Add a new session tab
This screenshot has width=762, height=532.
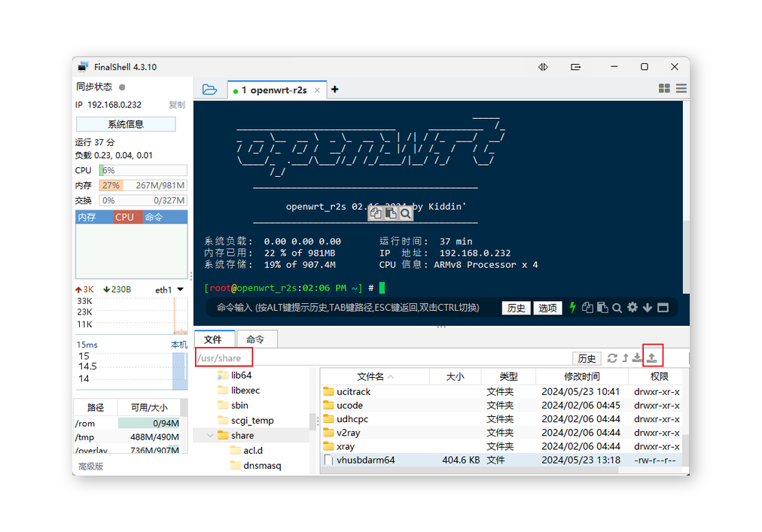point(335,90)
